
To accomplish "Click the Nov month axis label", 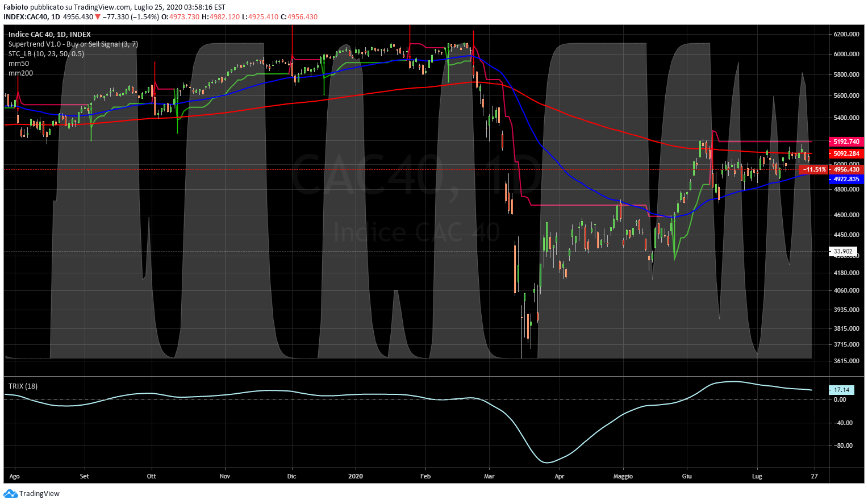I will pyautogui.click(x=225, y=476).
